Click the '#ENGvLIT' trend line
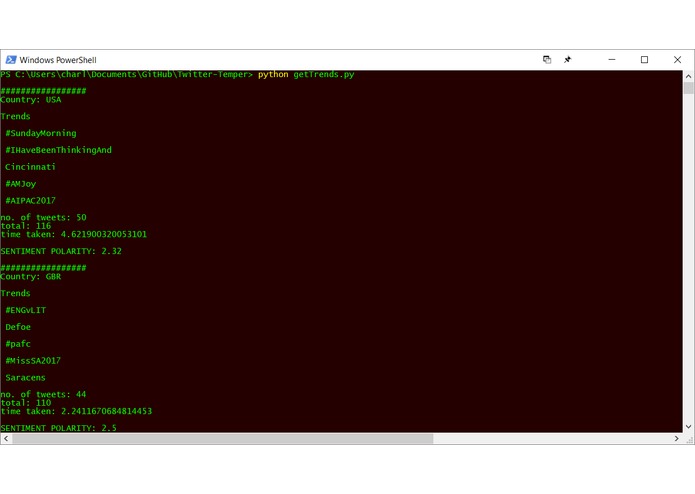Screen dimensions: 695x494 26,310
